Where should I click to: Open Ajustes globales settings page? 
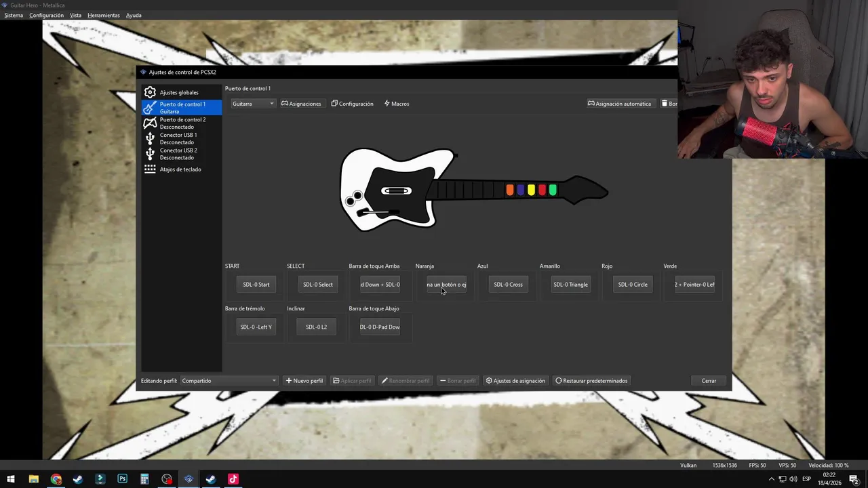181,92
